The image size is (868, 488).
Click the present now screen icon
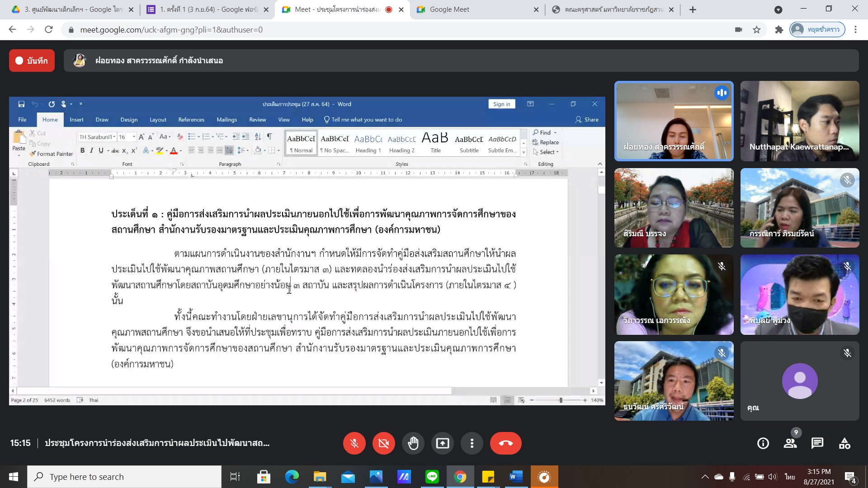442,443
